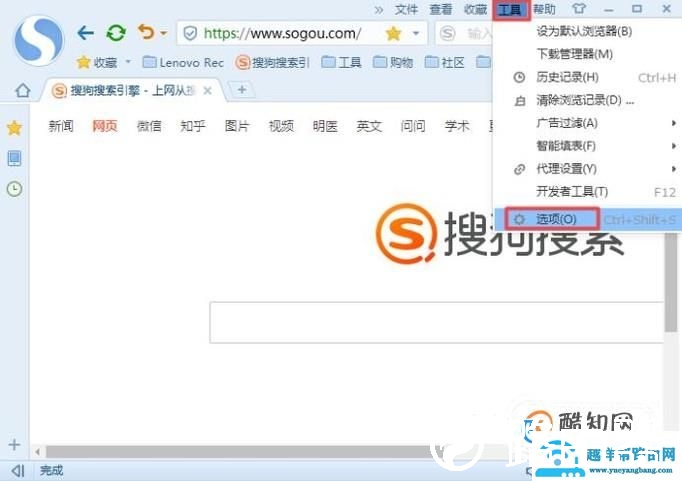Click the 工具 menu in menu bar
Image resolution: width=682 pixels, height=481 pixels.
point(510,10)
